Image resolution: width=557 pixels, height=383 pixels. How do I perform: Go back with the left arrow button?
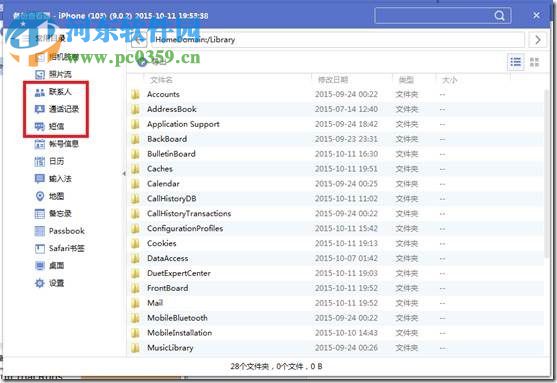139,40
